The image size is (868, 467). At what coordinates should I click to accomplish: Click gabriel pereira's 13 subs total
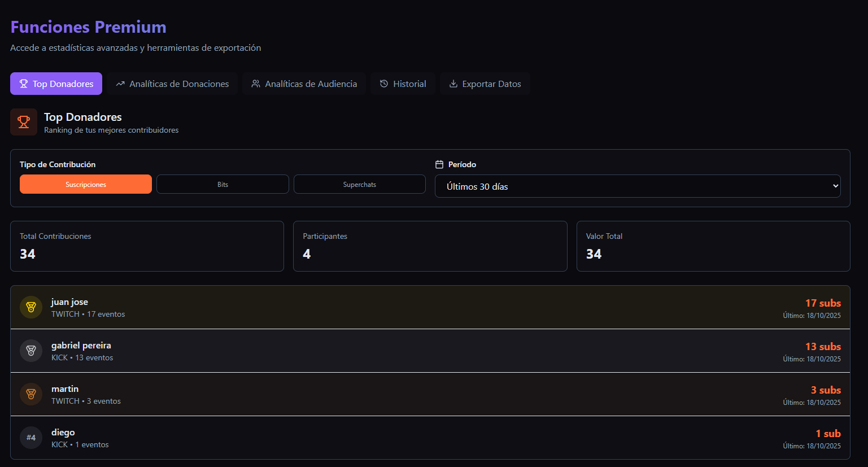[823, 347]
